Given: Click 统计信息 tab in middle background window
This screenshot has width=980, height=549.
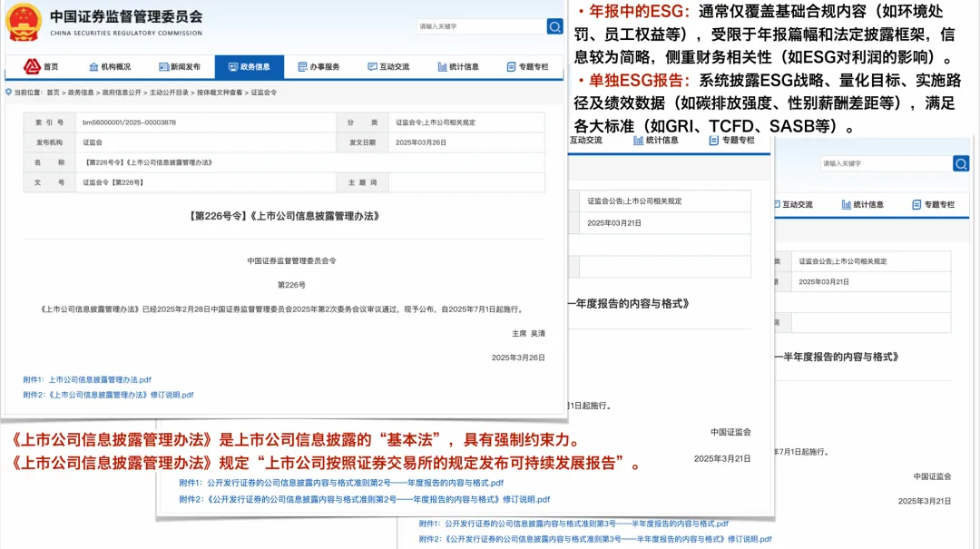Looking at the screenshot, I should pyautogui.click(x=656, y=140).
